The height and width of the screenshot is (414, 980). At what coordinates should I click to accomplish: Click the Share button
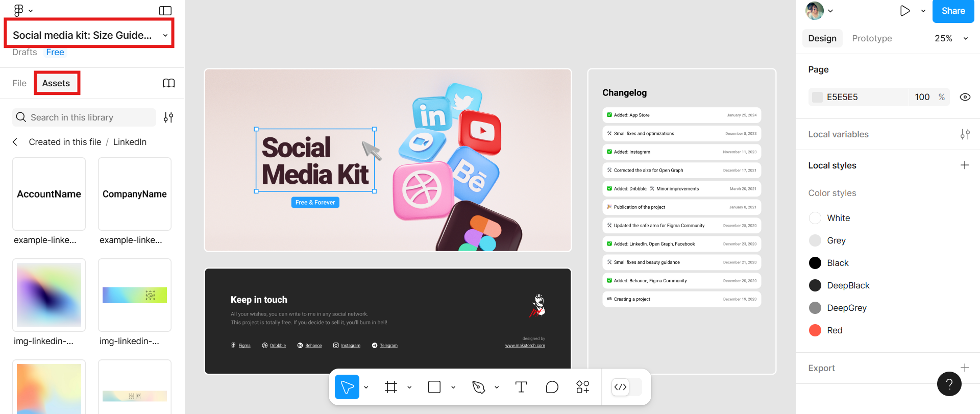click(x=953, y=11)
